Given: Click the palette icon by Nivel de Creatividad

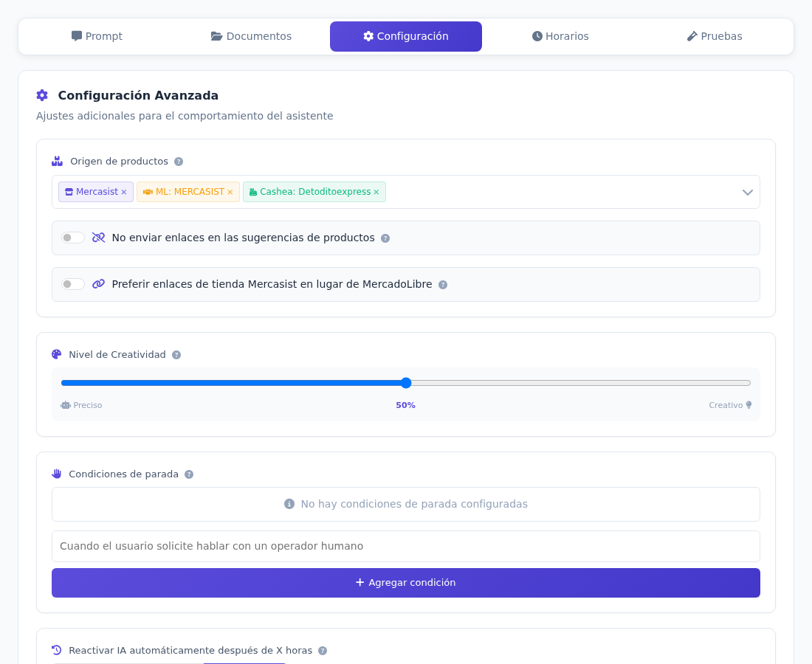Looking at the screenshot, I should pyautogui.click(x=56, y=355).
